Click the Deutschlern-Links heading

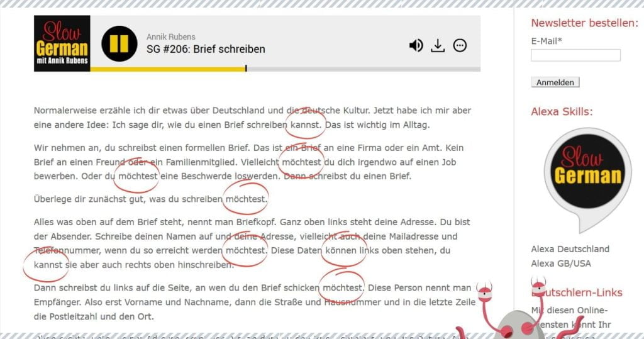pyautogui.click(x=577, y=292)
